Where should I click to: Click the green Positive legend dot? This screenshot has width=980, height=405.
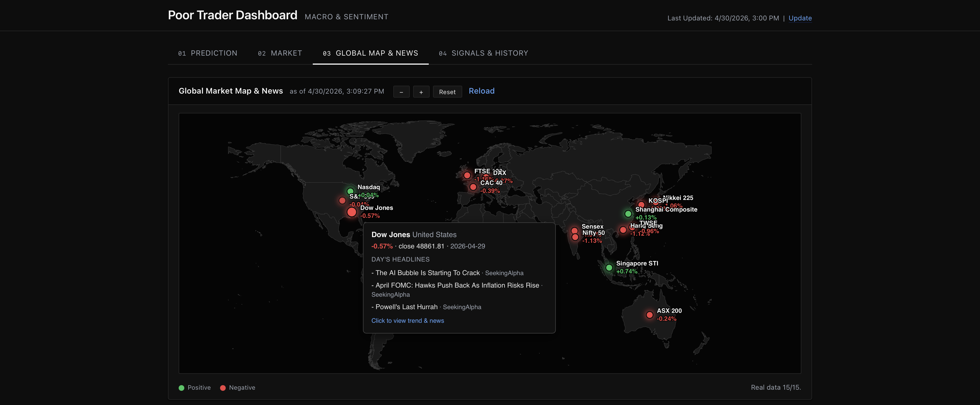(x=181, y=388)
